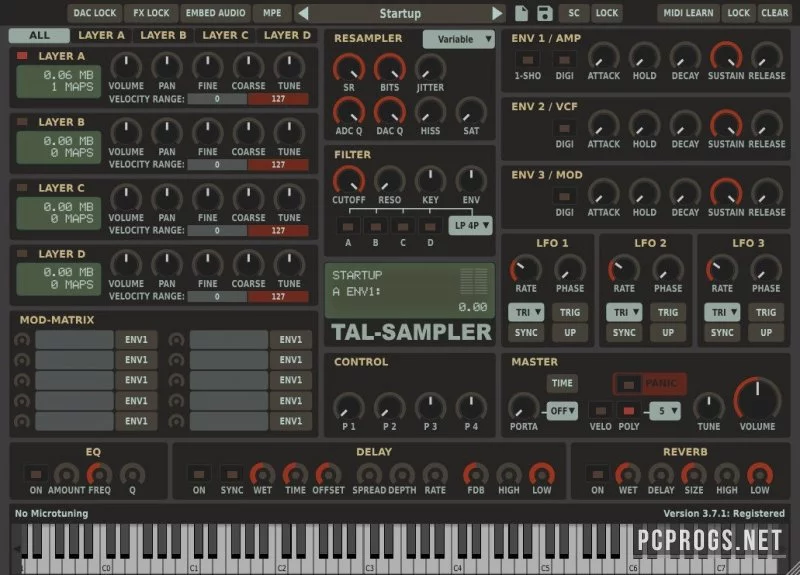Click the PORTA knob

[523, 407]
